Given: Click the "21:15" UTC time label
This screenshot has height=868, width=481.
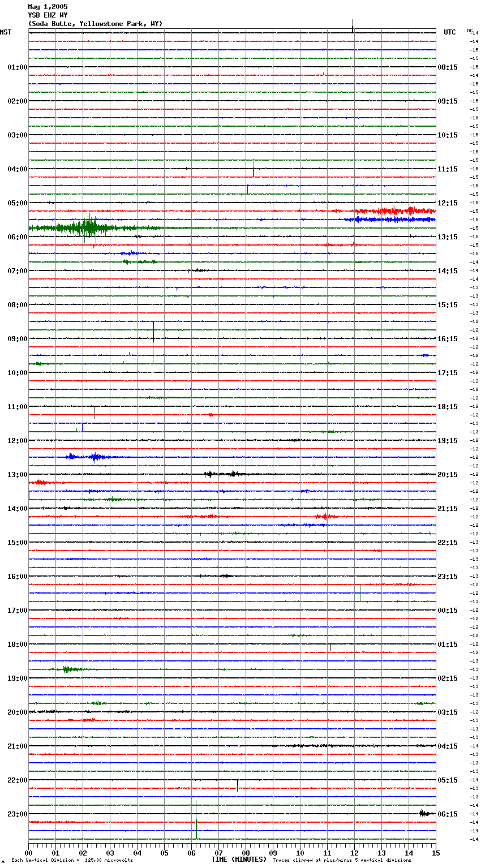Looking at the screenshot, I should (448, 509).
